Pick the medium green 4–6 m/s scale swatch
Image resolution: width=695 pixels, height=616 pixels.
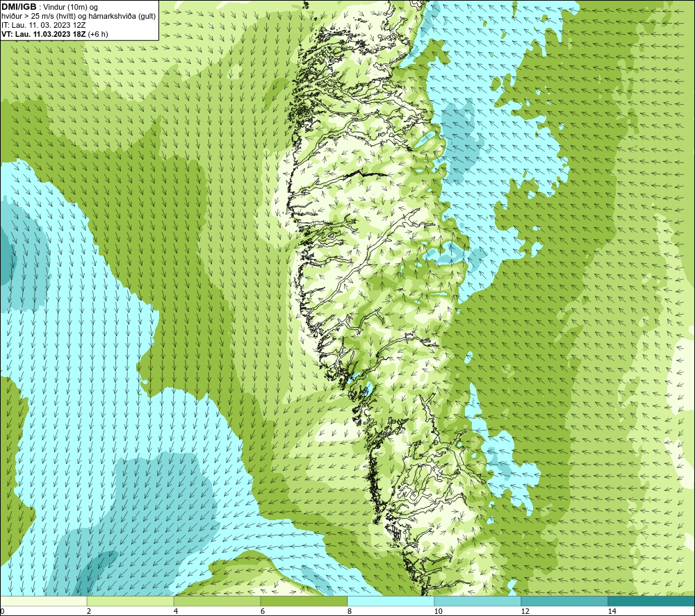tap(217, 601)
